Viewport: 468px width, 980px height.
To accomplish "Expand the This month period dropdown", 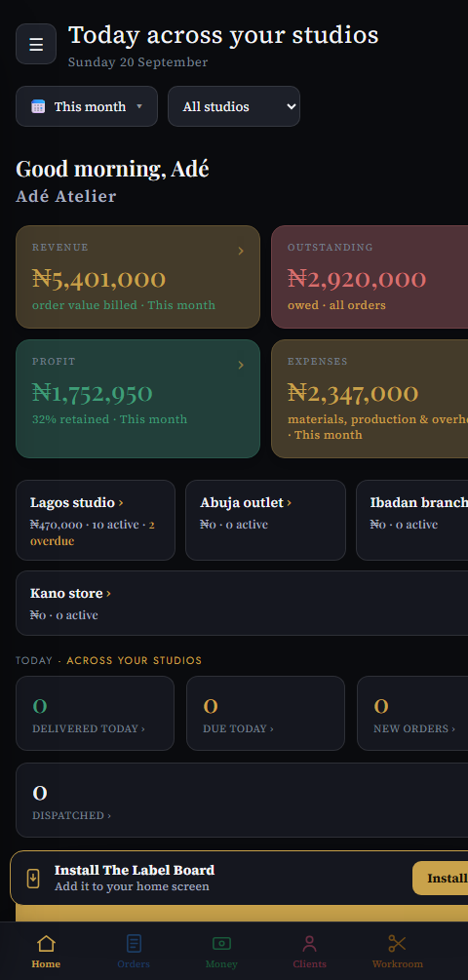I will 87,106.
